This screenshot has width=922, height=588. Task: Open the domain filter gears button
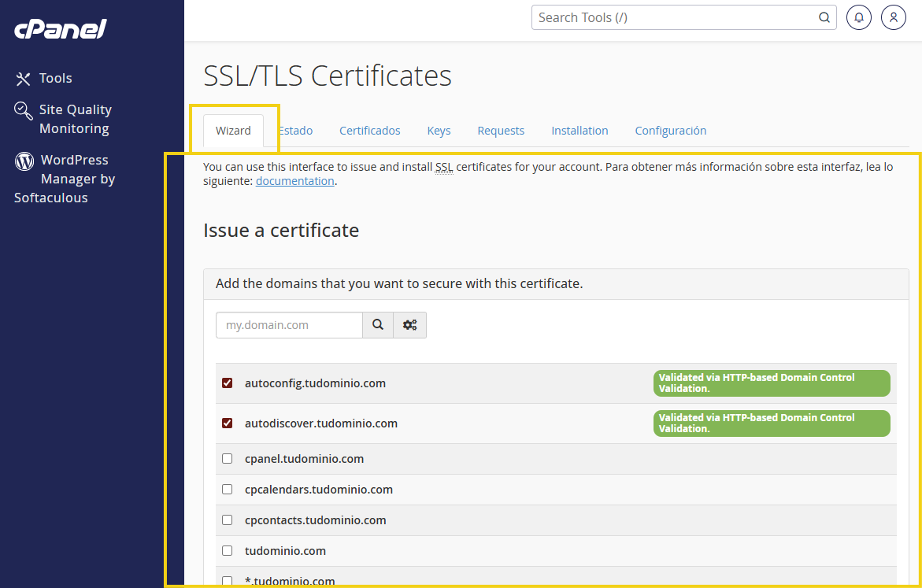click(x=410, y=325)
